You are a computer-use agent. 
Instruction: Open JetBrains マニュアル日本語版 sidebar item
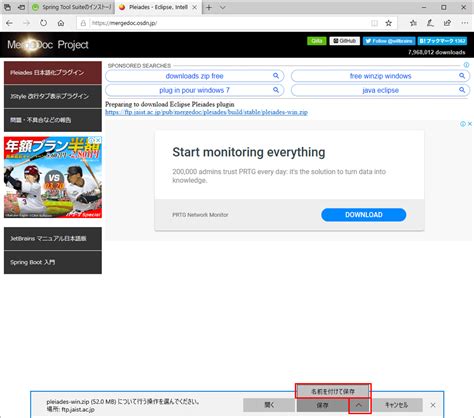click(53, 239)
